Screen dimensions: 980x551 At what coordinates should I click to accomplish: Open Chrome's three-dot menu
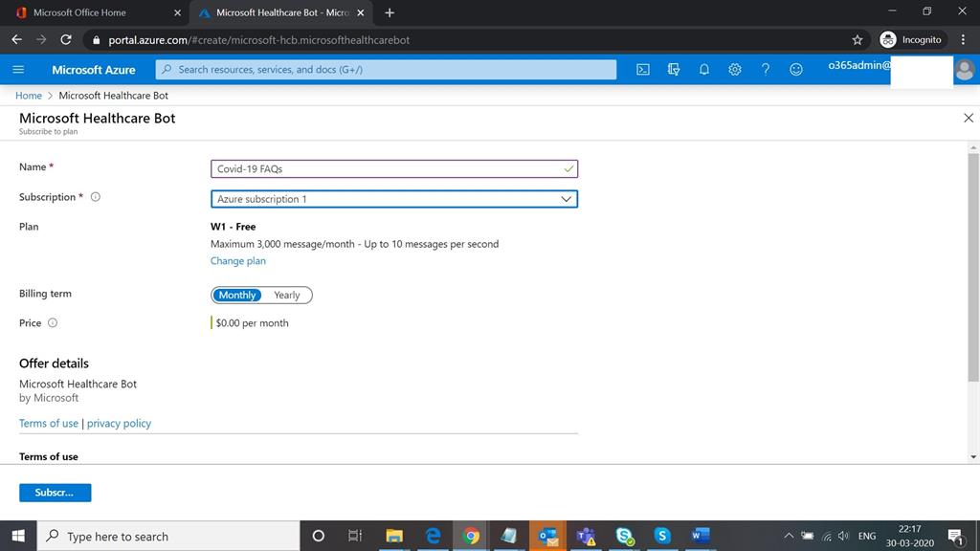pyautogui.click(x=963, y=39)
